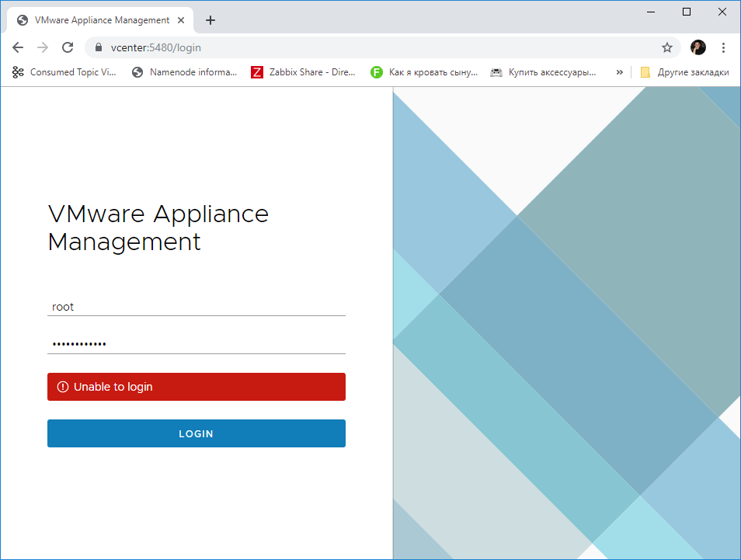Open a new tab with plus button

click(x=210, y=20)
